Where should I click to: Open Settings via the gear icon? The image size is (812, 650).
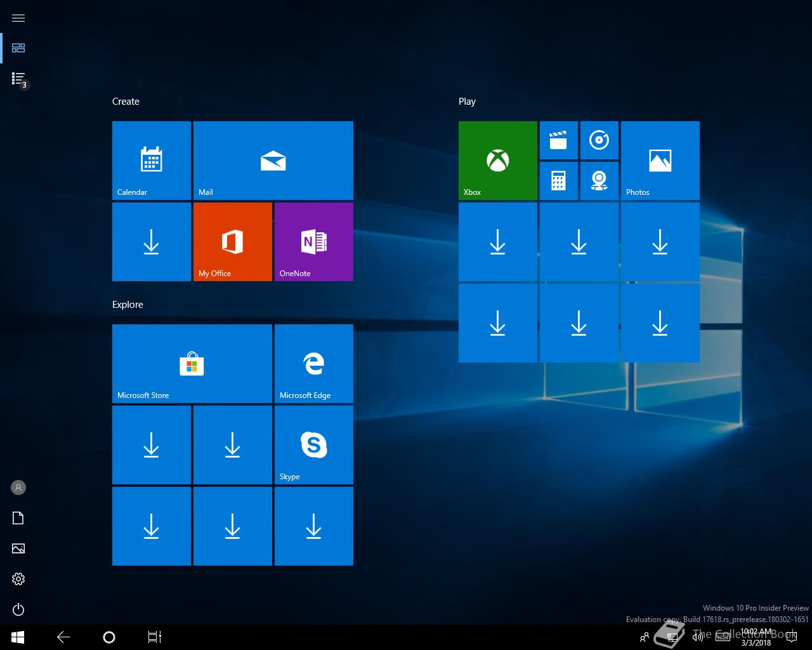(18, 579)
